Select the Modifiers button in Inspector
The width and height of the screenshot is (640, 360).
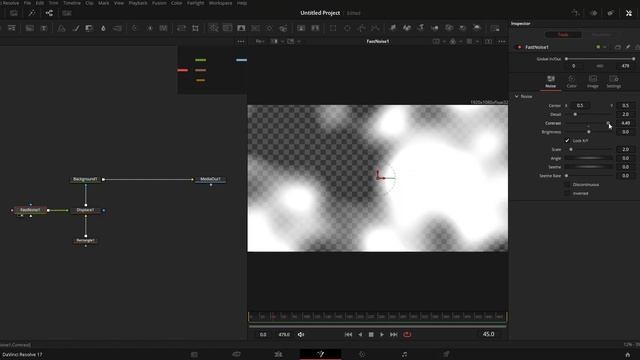click(x=601, y=35)
